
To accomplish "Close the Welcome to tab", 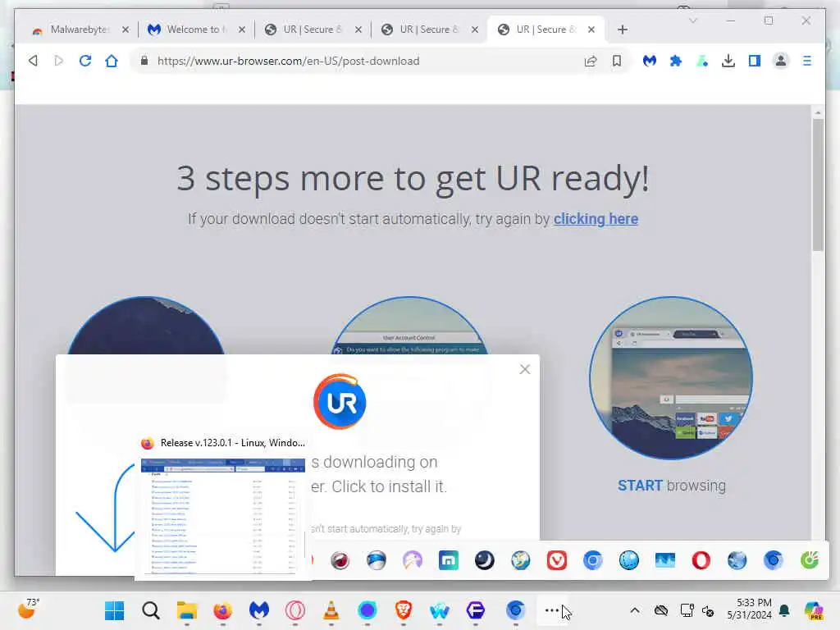I will (242, 30).
